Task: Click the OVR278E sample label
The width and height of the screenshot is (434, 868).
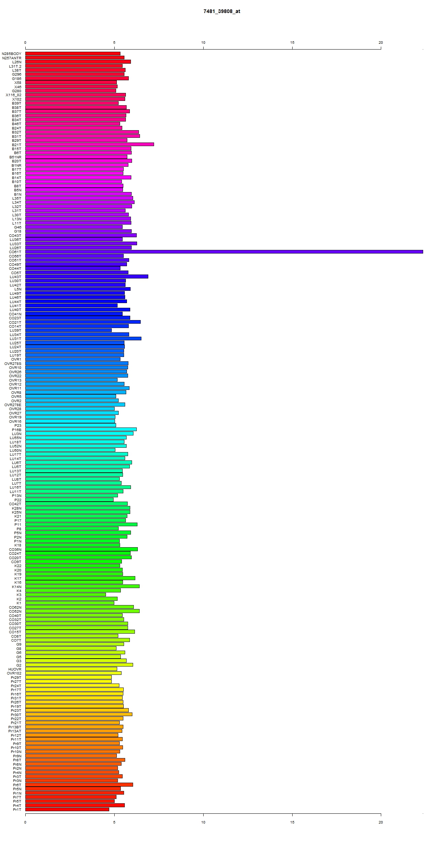Action: [x=13, y=405]
